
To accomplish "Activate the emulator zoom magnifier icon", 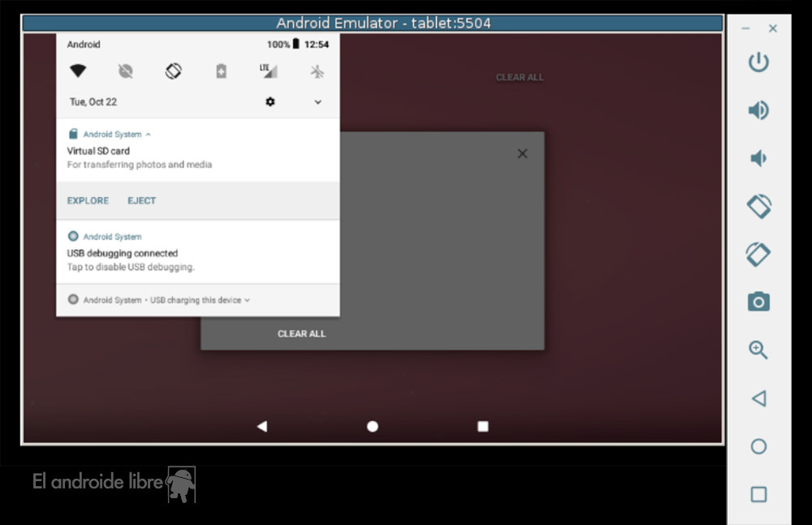I will click(758, 350).
